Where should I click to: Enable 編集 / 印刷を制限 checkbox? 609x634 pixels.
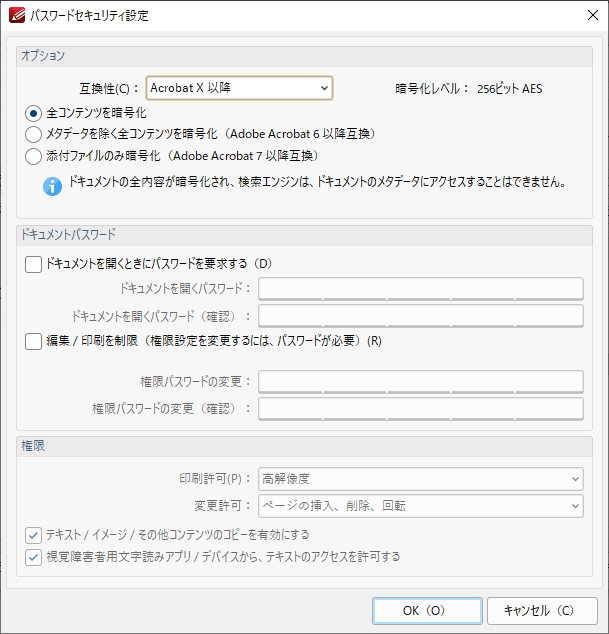pos(33,341)
